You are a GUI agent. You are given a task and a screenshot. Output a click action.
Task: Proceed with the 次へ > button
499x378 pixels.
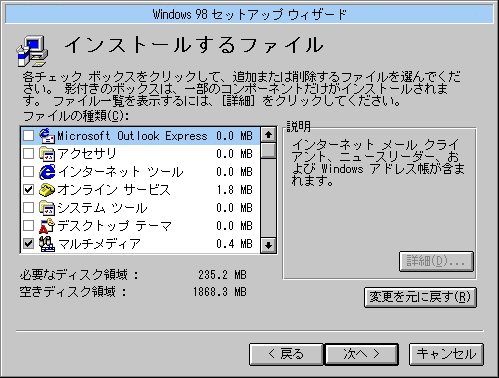pyautogui.click(x=362, y=354)
